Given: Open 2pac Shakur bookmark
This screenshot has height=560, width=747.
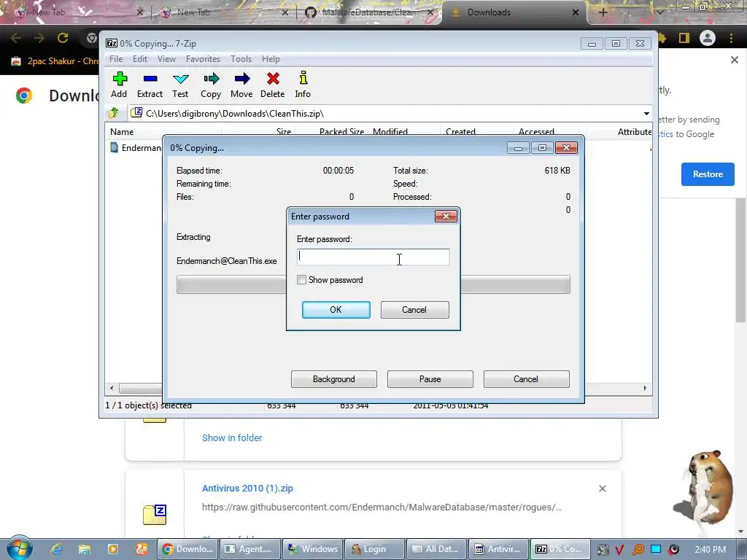Looking at the screenshot, I should coord(55,61).
